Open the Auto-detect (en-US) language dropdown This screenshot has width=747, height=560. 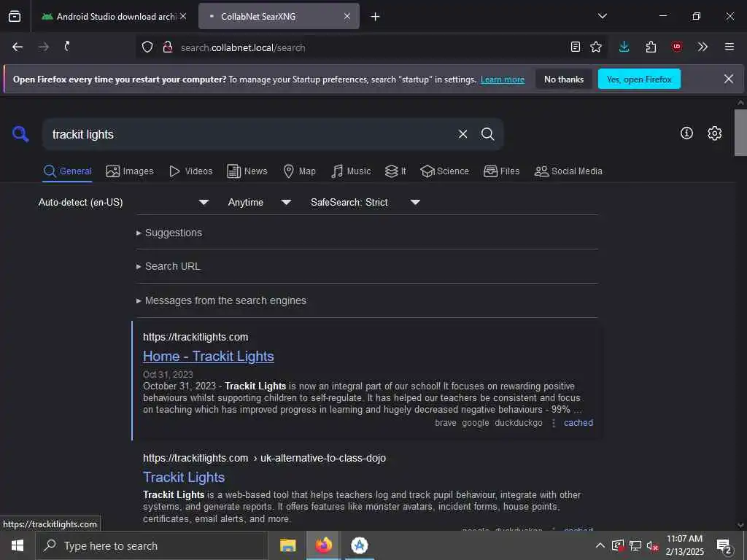click(124, 203)
